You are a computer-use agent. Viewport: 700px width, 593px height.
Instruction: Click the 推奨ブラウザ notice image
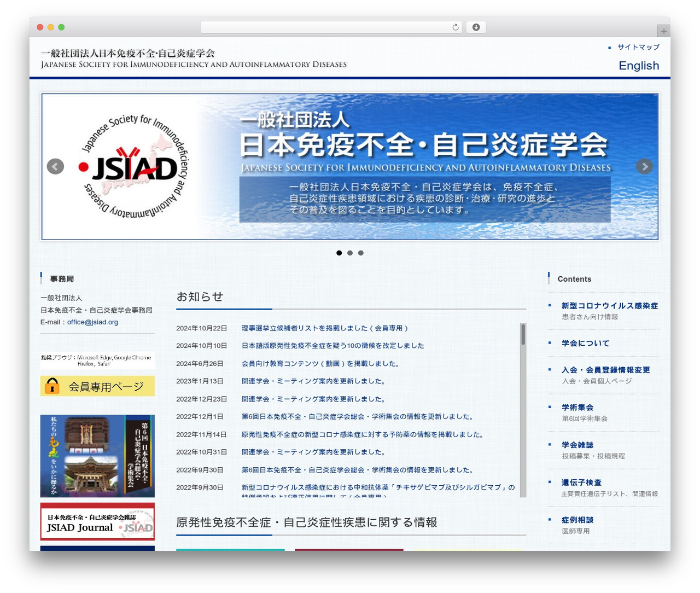97,361
